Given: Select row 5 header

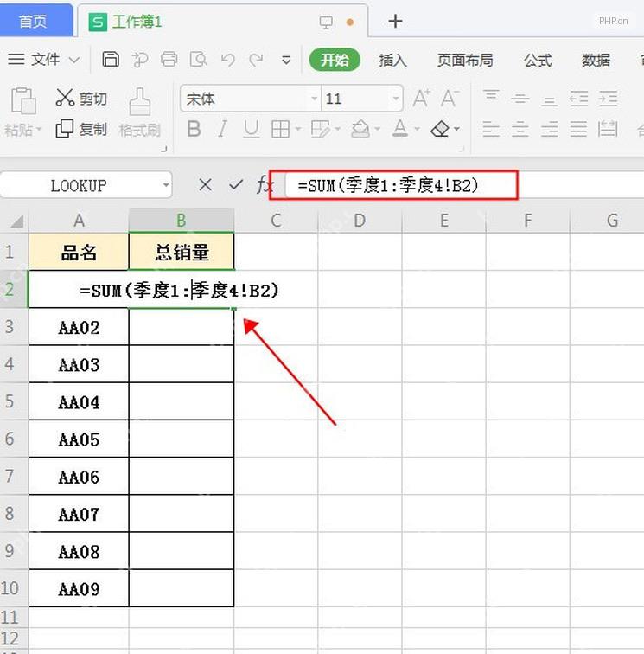Looking at the screenshot, I should click(x=12, y=401).
